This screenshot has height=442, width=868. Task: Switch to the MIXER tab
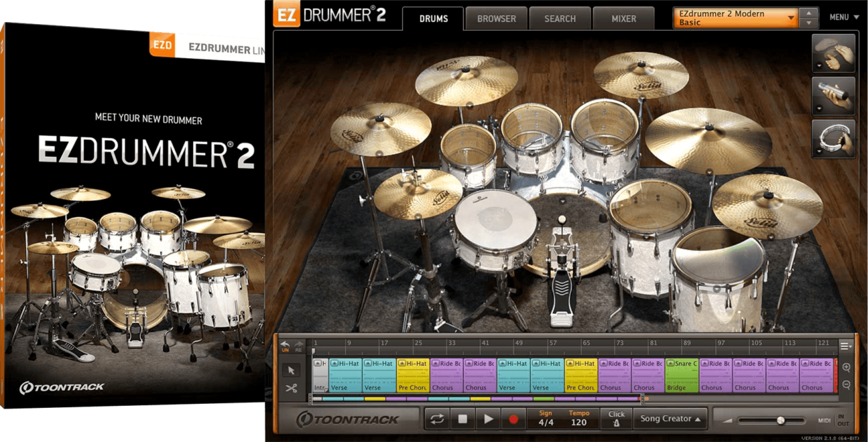point(624,19)
